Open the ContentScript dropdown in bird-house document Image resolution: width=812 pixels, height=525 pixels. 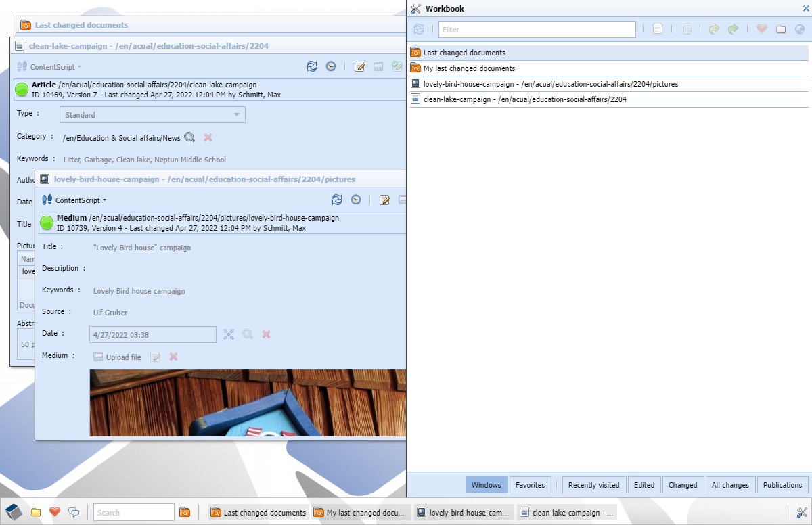(x=80, y=200)
